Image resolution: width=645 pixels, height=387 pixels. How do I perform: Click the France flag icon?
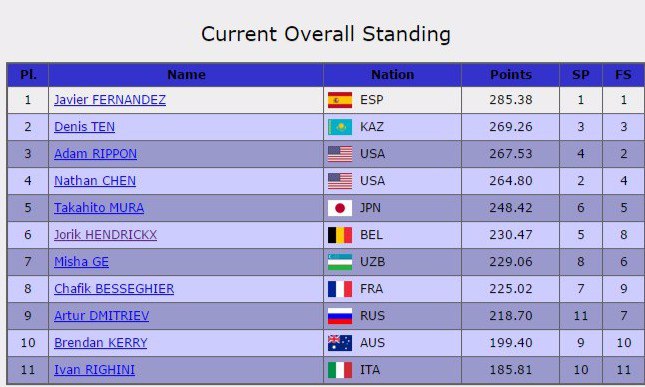pos(340,289)
